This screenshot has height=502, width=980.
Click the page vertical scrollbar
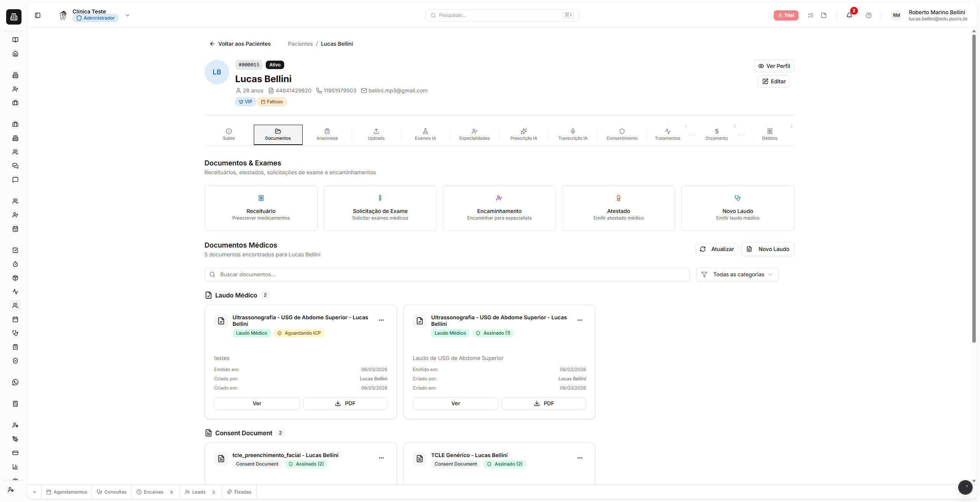coord(973,188)
